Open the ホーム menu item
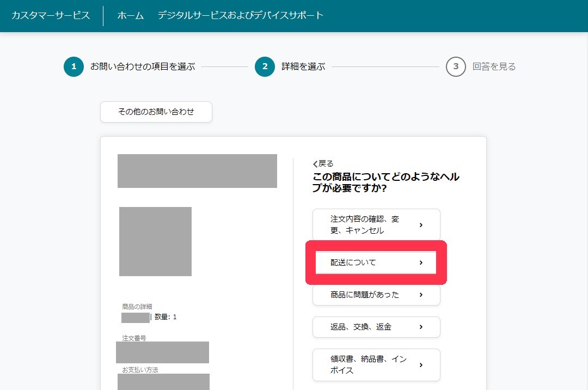The height and width of the screenshot is (390, 588). (x=131, y=15)
